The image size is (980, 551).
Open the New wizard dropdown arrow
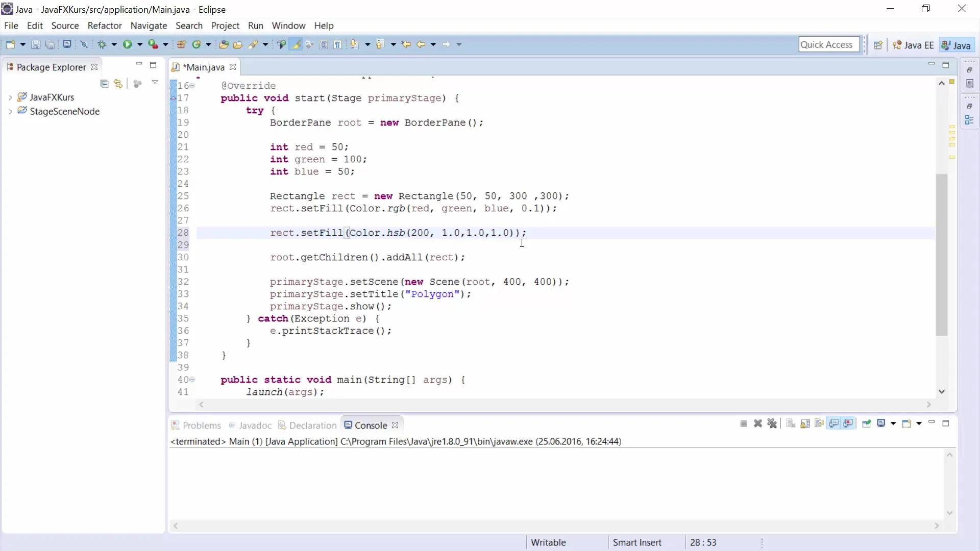(22, 44)
